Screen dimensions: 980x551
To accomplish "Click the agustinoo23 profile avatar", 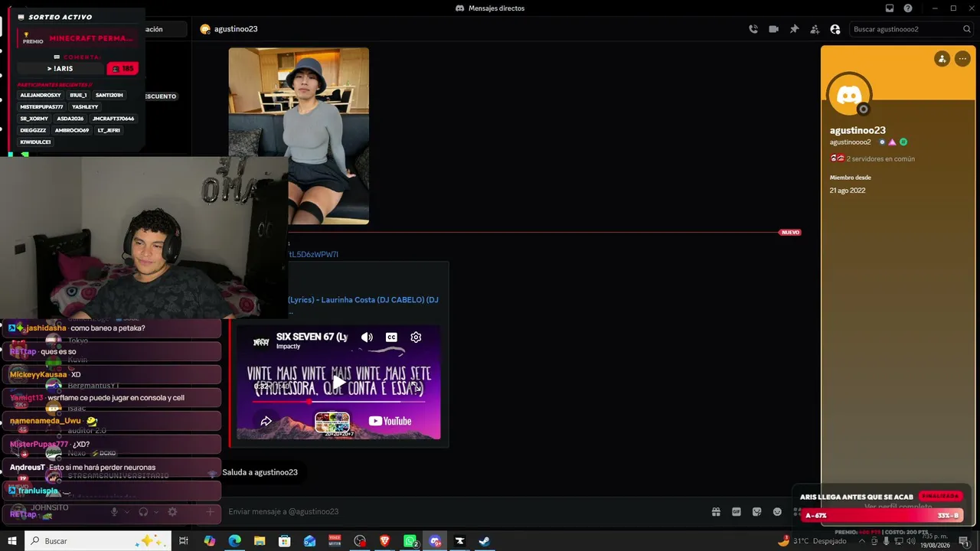I will click(x=849, y=95).
